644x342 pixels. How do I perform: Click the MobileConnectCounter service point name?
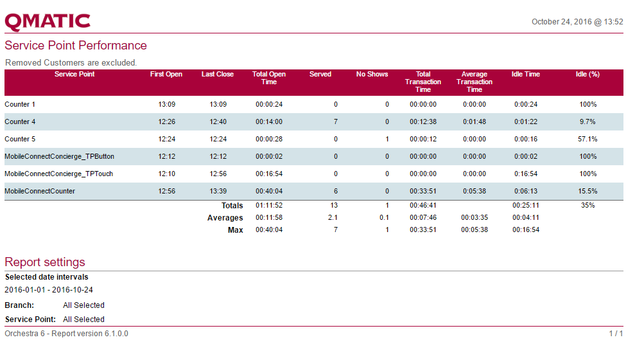(x=40, y=191)
